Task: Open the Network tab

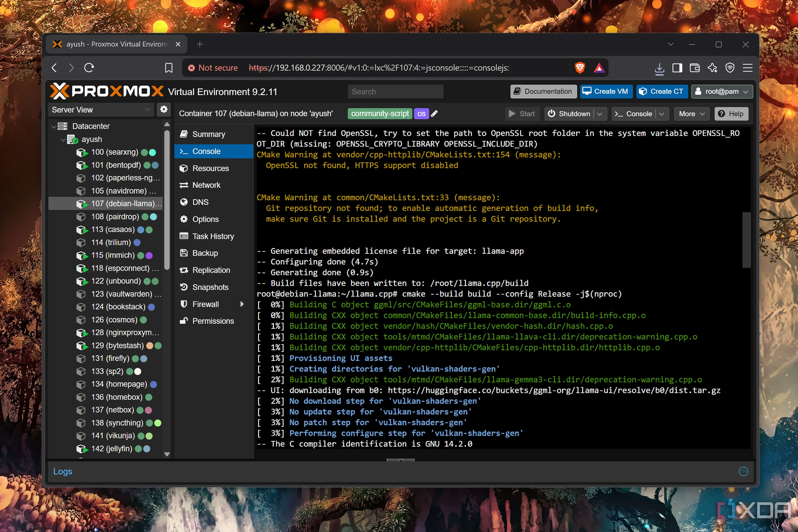Action: click(214, 185)
